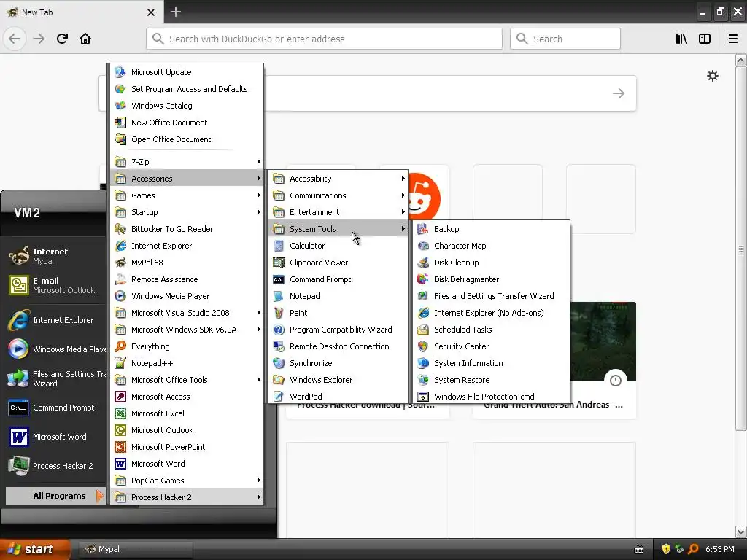The height and width of the screenshot is (560, 747).
Task: Open Remote Desktop Connection
Action: point(338,346)
